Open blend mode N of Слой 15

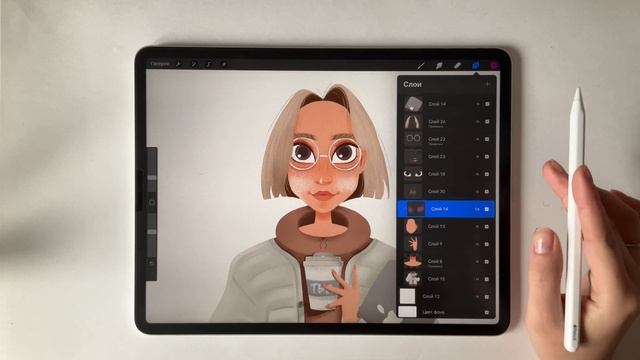tap(478, 279)
